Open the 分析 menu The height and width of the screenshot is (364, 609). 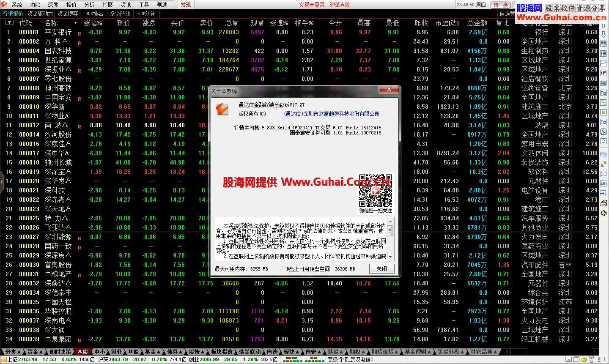click(89, 5)
